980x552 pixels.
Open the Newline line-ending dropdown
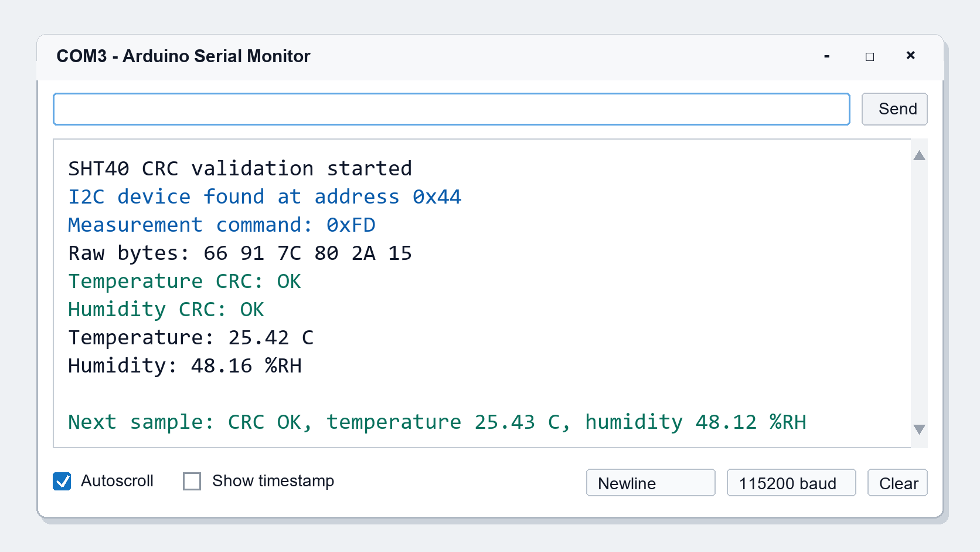click(x=651, y=483)
